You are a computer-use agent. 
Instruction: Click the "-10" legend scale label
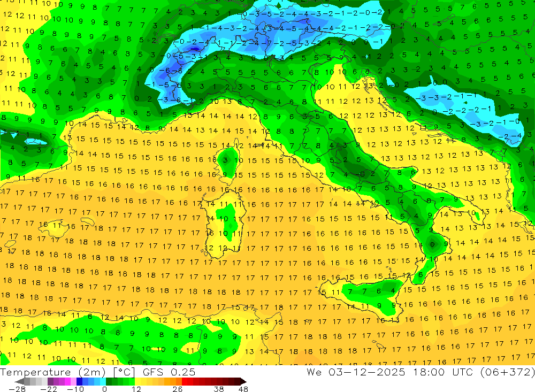[x=75, y=389]
